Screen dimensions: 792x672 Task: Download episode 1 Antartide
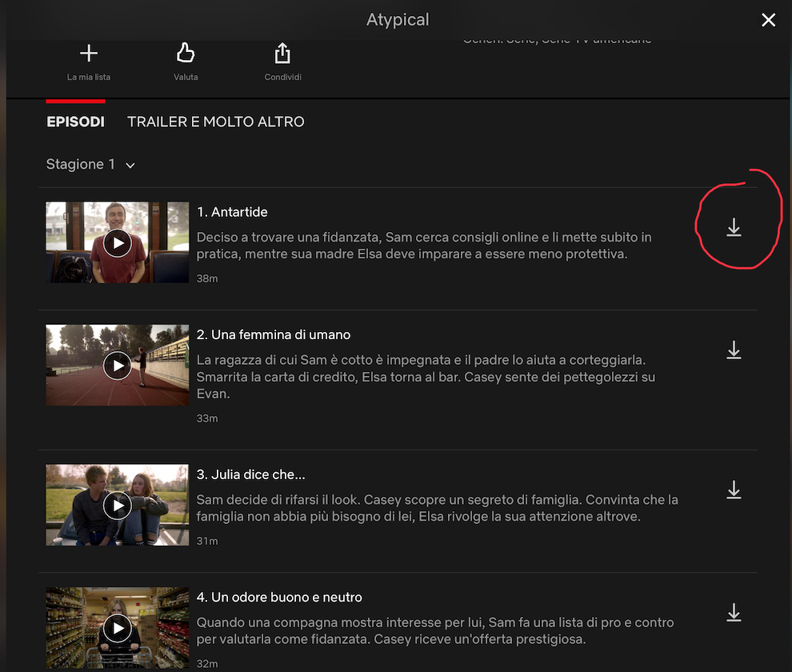click(734, 227)
